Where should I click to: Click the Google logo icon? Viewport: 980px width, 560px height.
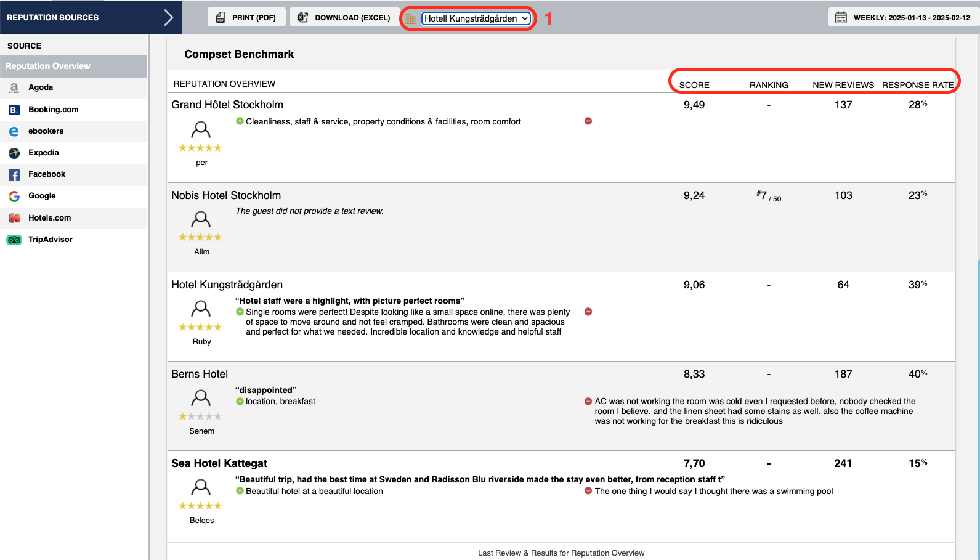14,197
